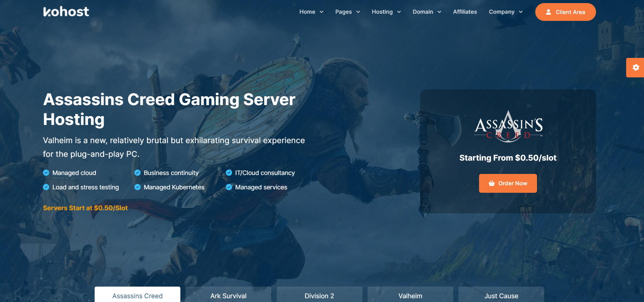Click the Valheim survival experience description paragraph
644x302 pixels.
[174, 147]
